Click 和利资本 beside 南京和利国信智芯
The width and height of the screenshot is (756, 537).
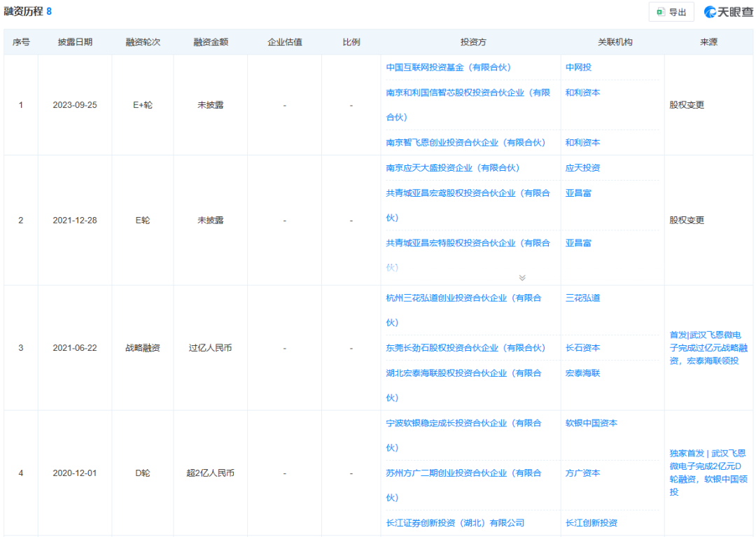[582, 92]
